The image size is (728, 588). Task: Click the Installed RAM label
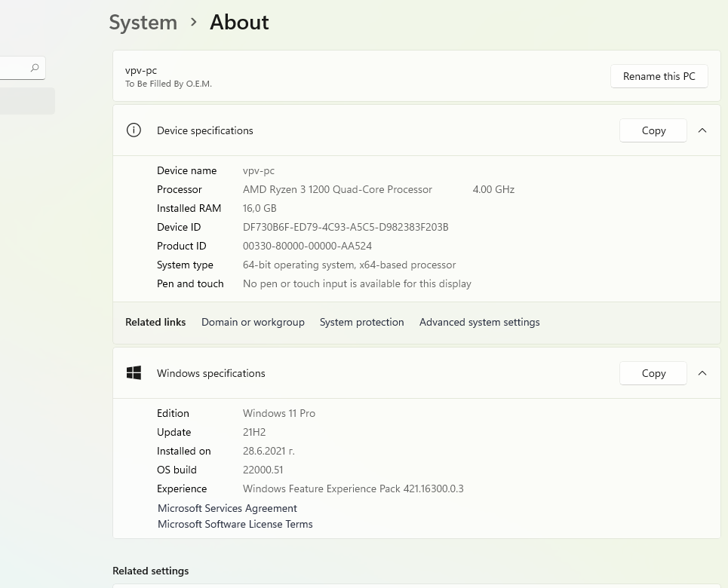(x=189, y=208)
